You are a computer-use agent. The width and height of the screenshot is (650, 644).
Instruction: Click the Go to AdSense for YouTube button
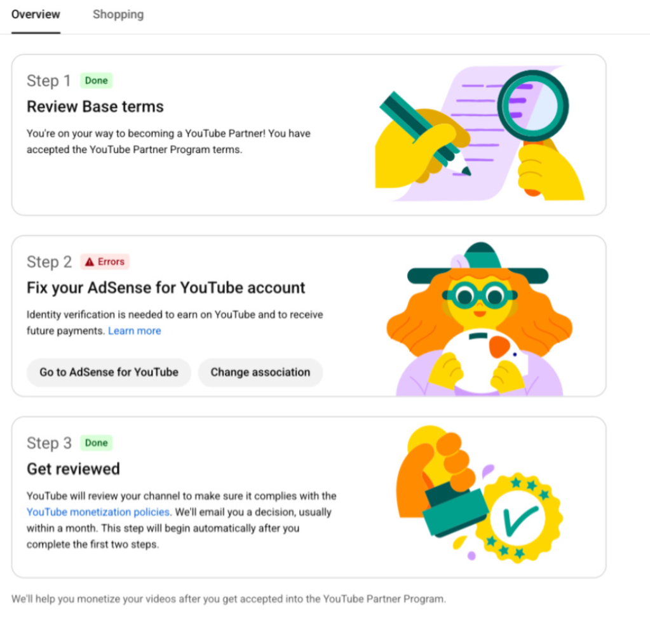[x=109, y=372]
